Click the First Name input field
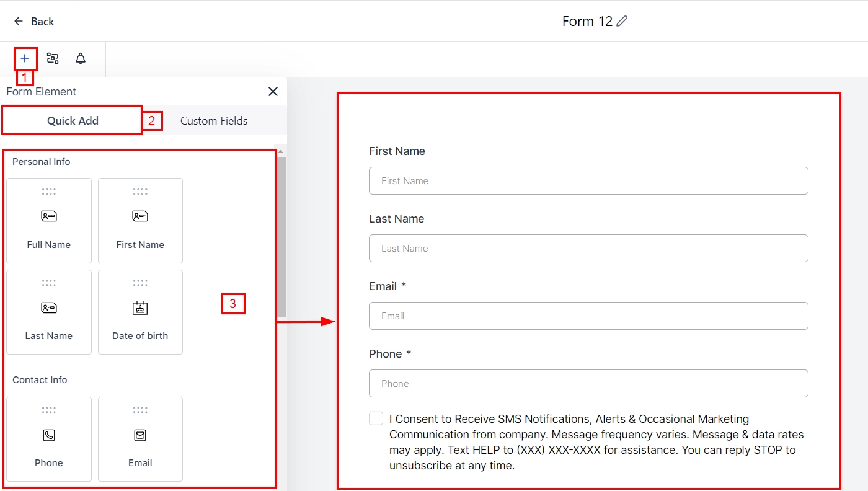 click(x=588, y=181)
